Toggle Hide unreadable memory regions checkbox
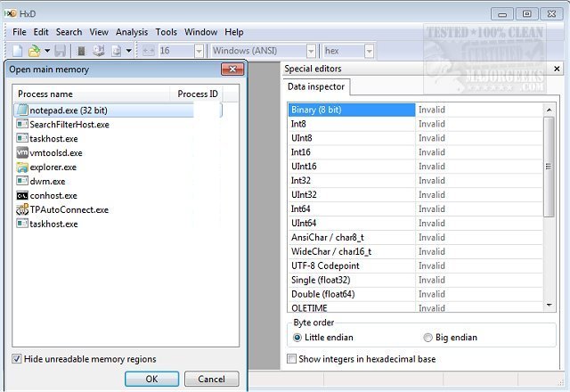Image resolution: width=570 pixels, height=392 pixels. pyautogui.click(x=16, y=359)
